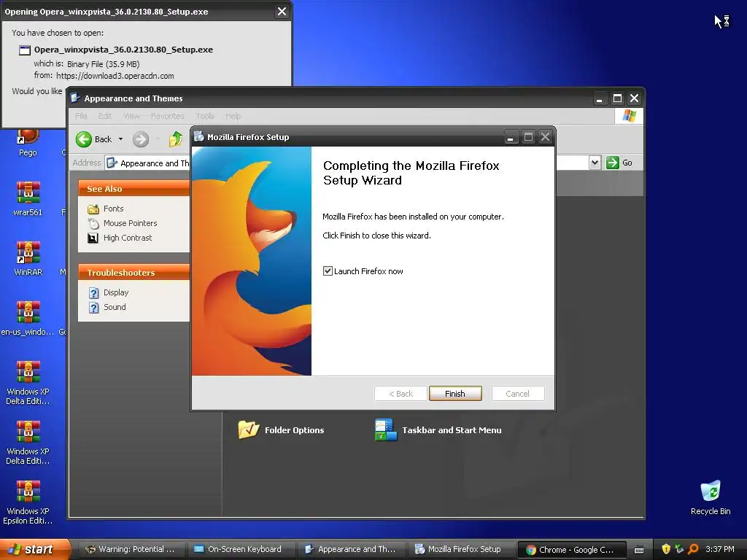Open the Back history dropdown arrow
Screen dimensions: 747x560
[120, 139]
